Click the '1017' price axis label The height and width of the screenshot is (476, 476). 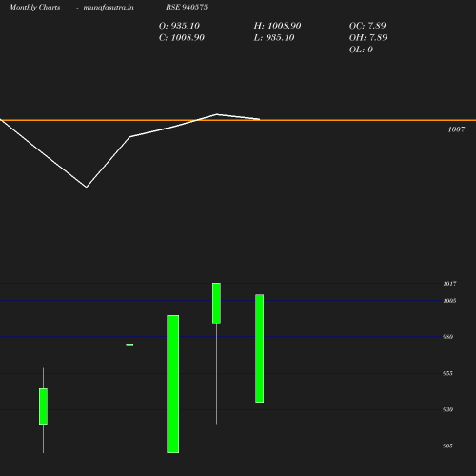[x=449, y=284]
